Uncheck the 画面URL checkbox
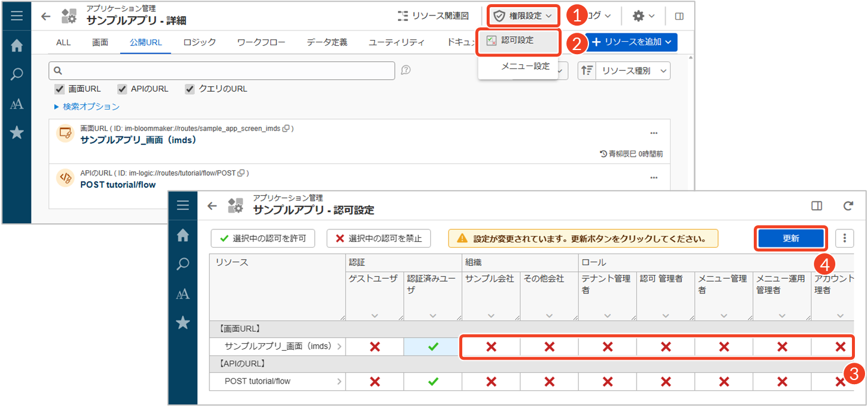This screenshot has width=868, height=408. [59, 89]
